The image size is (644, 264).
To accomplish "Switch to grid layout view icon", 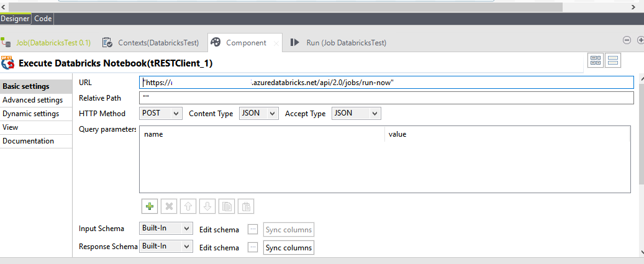I will 596,60.
